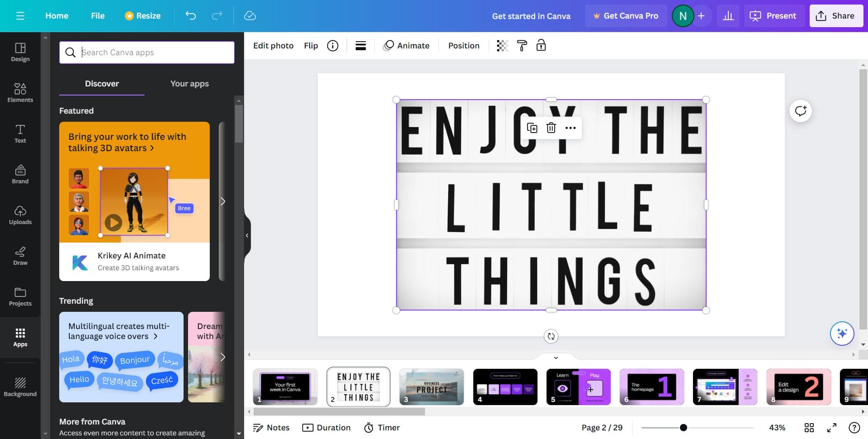Open the Elements panel
Image resolution: width=868 pixels, height=439 pixels.
(20, 92)
